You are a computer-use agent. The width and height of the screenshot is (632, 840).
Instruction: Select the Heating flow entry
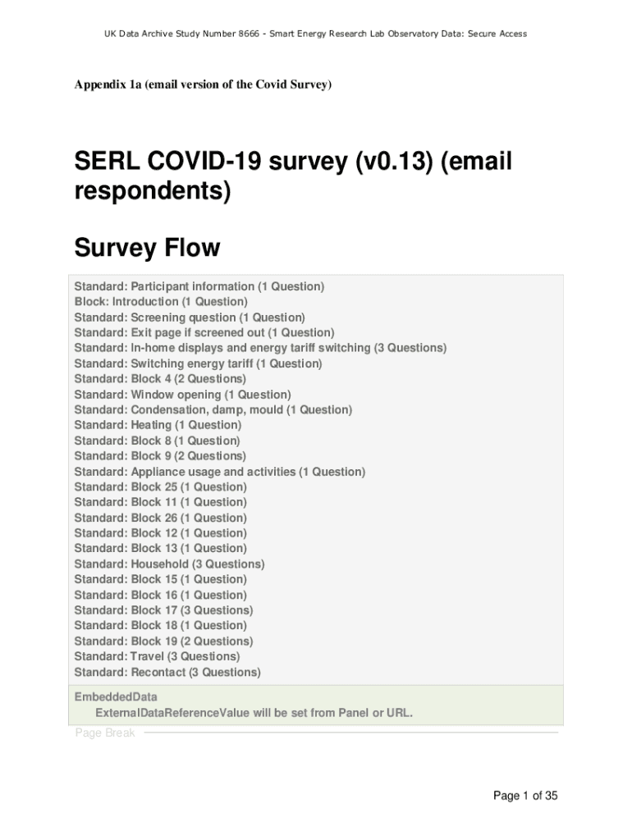pyautogui.click(x=158, y=425)
